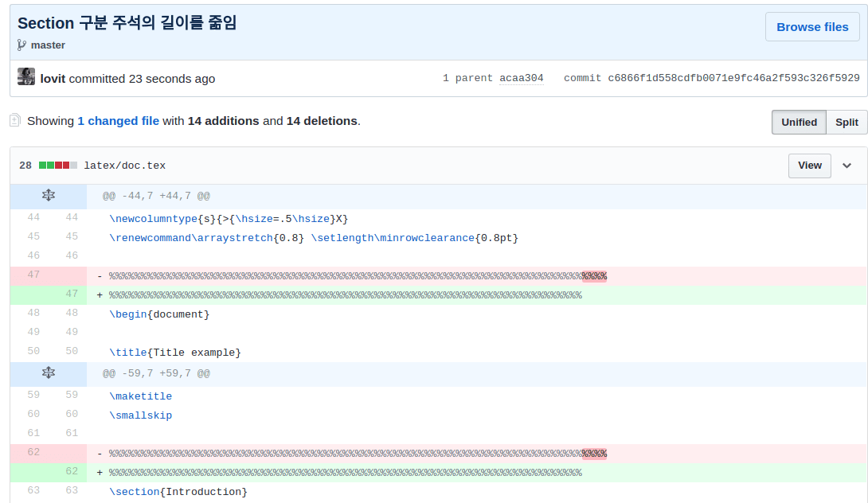Switch to Split diff view
Image resolution: width=868 pixels, height=503 pixels.
click(846, 122)
